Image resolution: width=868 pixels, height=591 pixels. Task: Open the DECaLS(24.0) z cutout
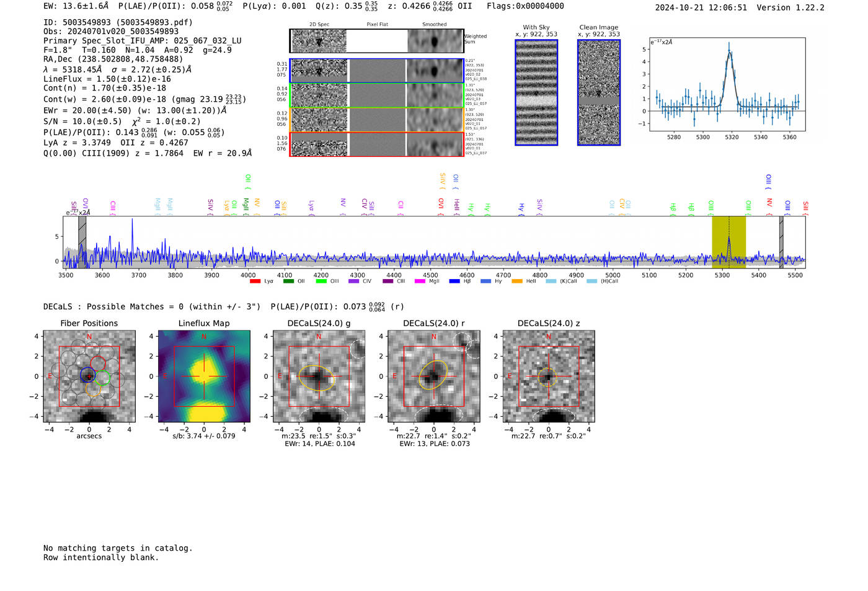549,376
